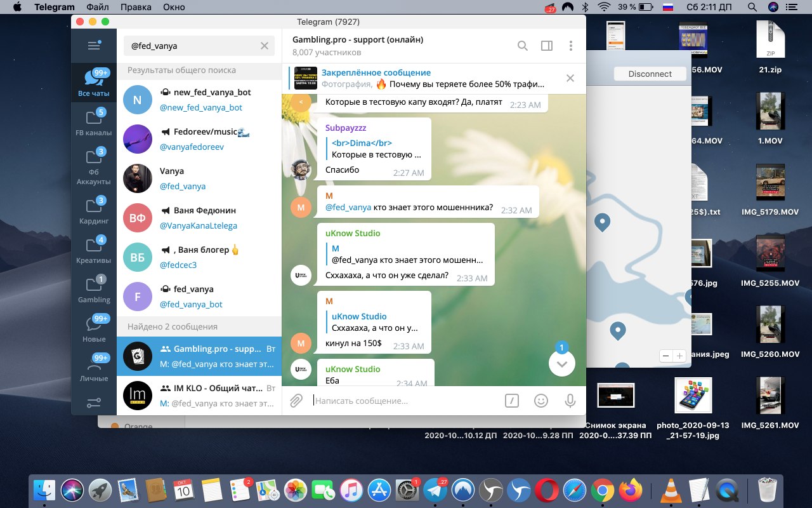Open the folder settings sliders icon
Viewport: 812px width, 508px height.
[94, 403]
